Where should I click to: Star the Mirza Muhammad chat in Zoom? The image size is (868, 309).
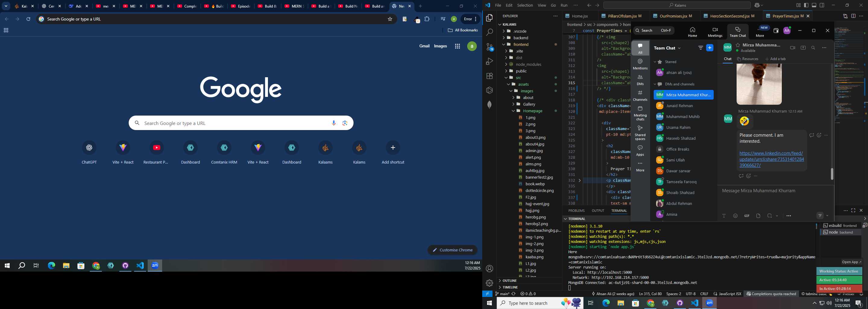[738, 45]
